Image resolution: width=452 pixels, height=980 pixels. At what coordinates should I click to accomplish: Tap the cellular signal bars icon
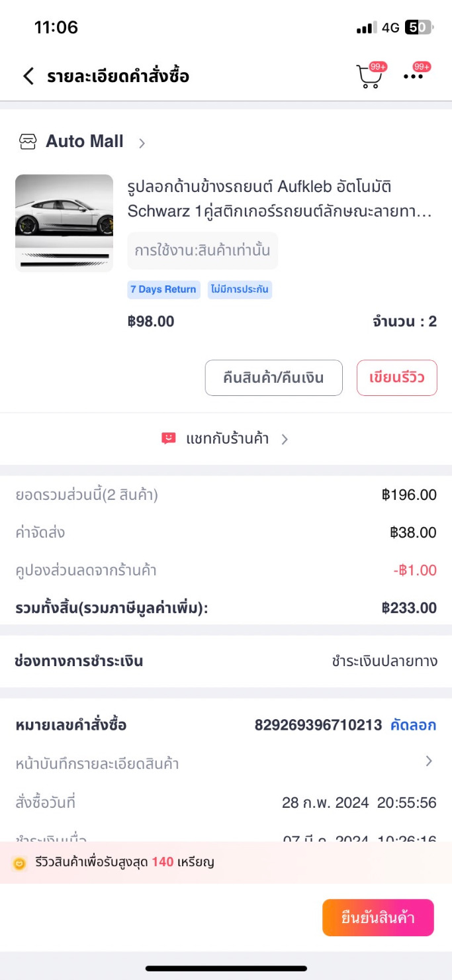(366, 28)
